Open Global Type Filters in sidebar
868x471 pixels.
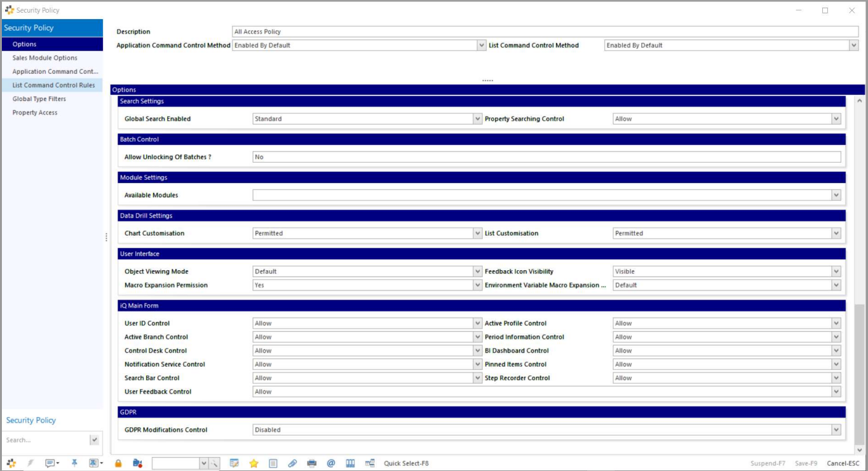click(52, 99)
